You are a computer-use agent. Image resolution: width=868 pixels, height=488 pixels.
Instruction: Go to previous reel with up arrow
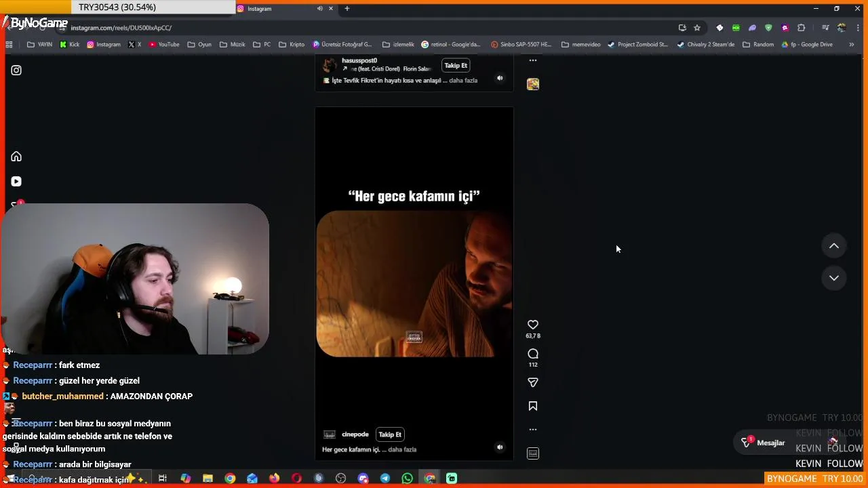click(834, 246)
